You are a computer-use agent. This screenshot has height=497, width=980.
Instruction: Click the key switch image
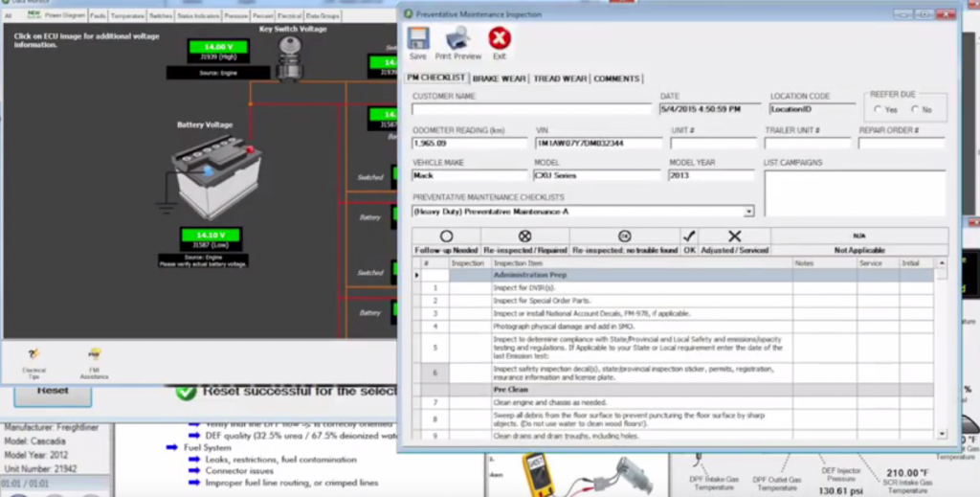click(x=289, y=58)
